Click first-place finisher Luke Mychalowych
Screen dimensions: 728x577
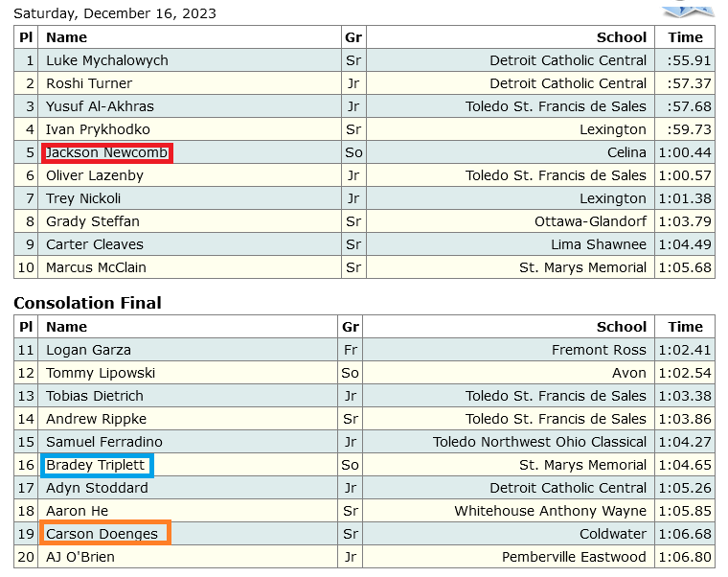pyautogui.click(x=107, y=60)
